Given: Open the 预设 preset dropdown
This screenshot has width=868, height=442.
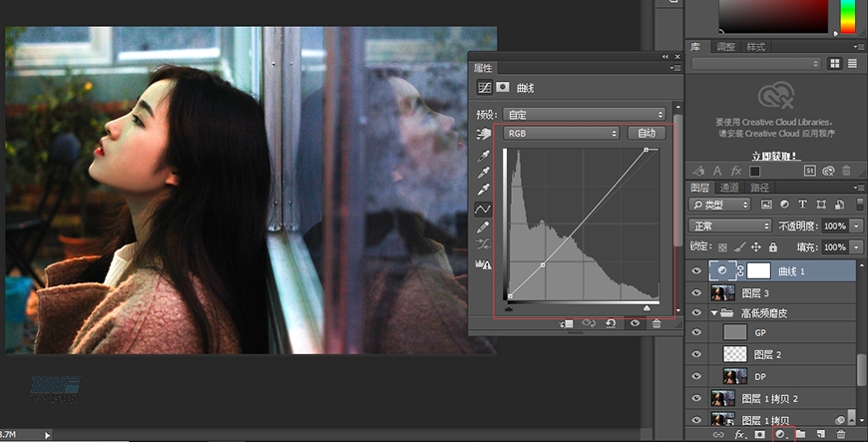Looking at the screenshot, I should coord(584,115).
